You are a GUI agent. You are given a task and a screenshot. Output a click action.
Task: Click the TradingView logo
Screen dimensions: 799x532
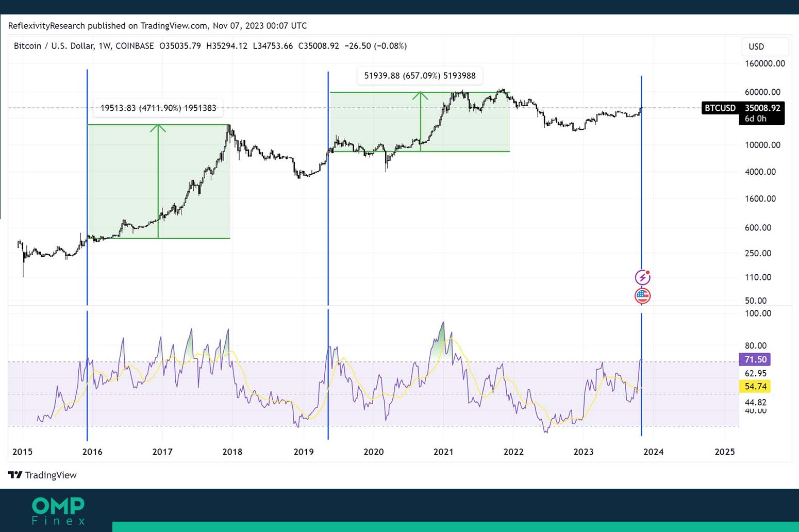click(x=42, y=475)
